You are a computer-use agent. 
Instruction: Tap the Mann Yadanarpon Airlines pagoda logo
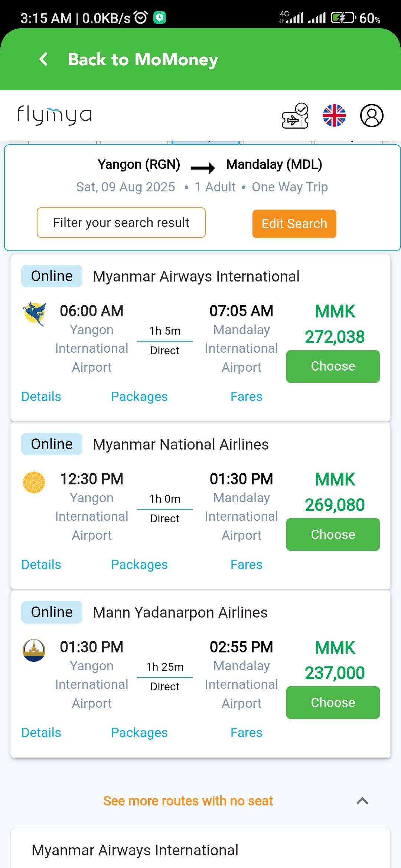34,650
